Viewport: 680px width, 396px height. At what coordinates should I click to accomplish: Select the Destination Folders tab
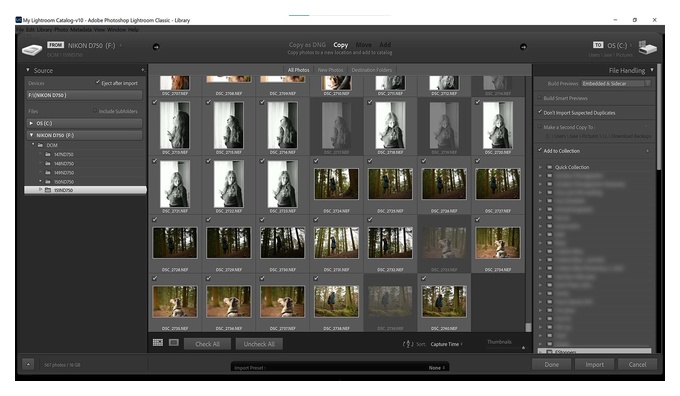(x=372, y=70)
